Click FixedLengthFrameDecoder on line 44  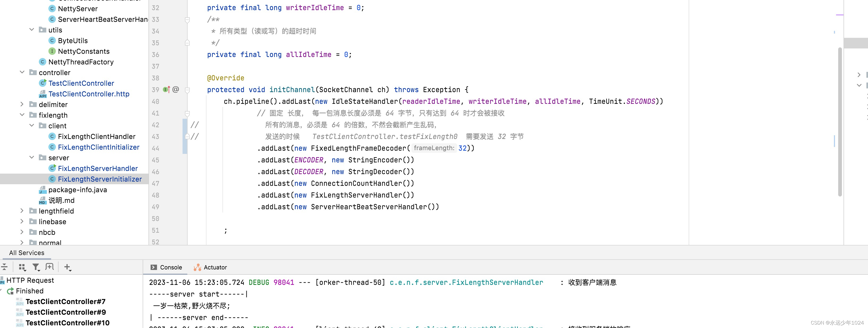click(358, 148)
